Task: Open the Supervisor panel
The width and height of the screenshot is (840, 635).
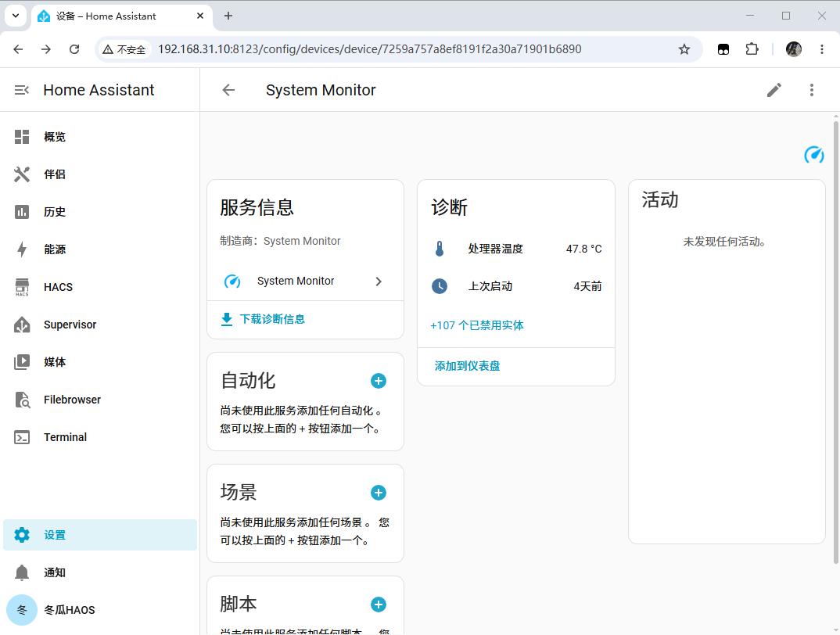Action: pos(100,325)
